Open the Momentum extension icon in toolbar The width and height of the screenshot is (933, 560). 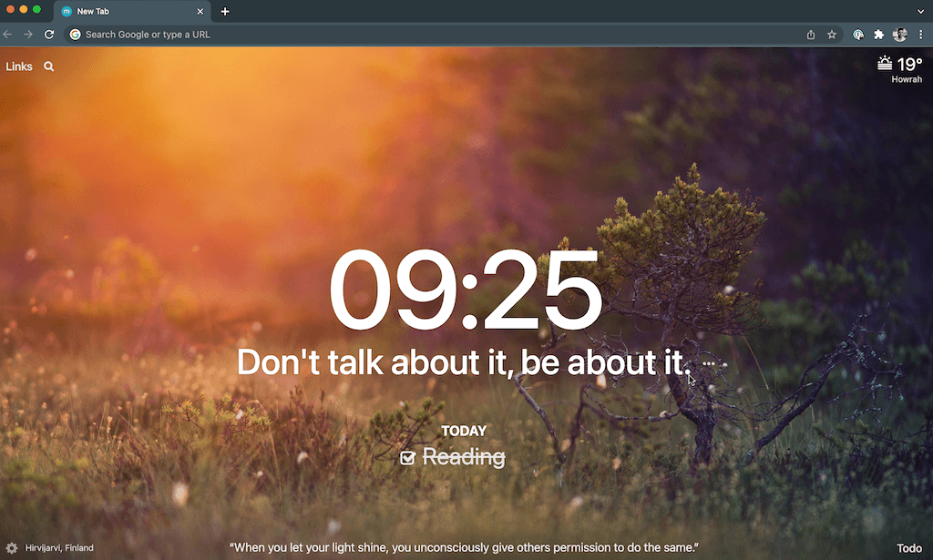pos(858,35)
